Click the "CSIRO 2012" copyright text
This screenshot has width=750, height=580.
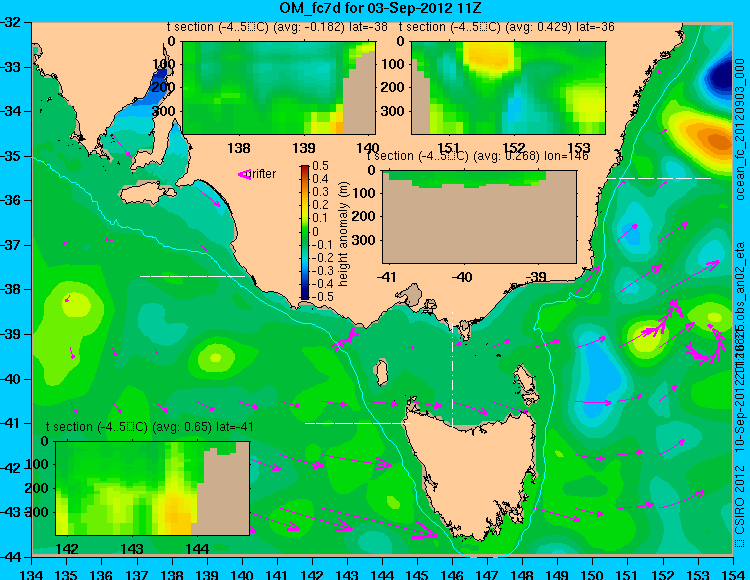[741, 501]
